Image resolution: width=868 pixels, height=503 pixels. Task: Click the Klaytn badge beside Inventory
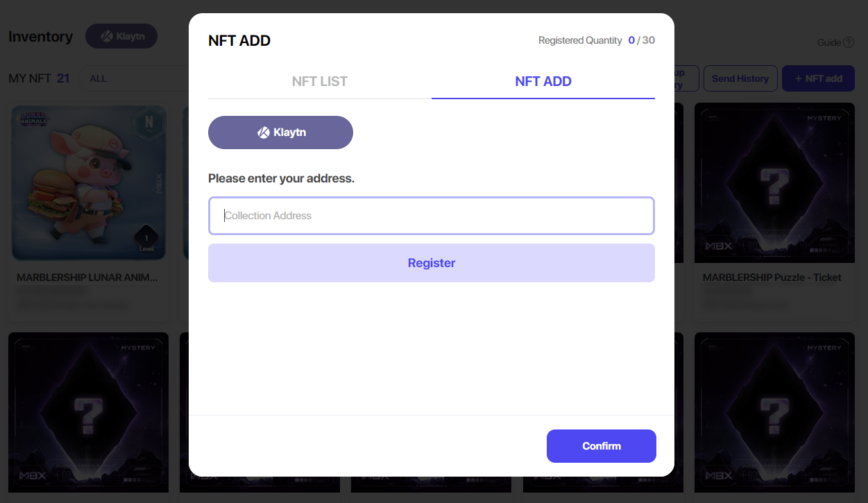(x=121, y=37)
